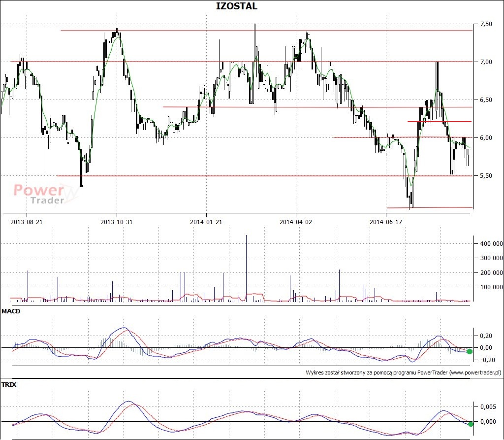Click the 400 000 volume axis label

(492, 244)
